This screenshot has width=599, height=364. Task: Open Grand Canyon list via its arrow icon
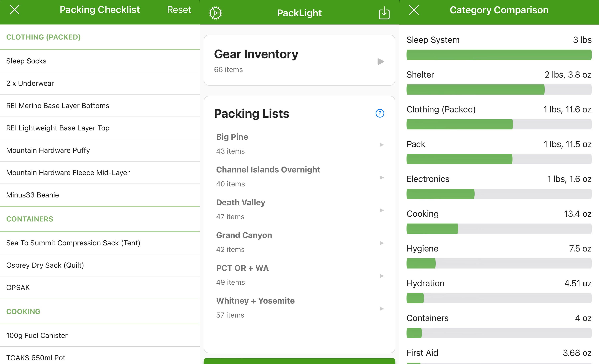tap(381, 243)
